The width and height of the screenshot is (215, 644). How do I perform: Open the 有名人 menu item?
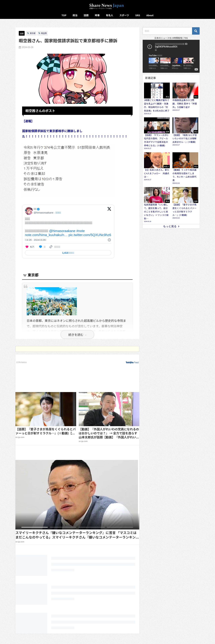(109, 16)
